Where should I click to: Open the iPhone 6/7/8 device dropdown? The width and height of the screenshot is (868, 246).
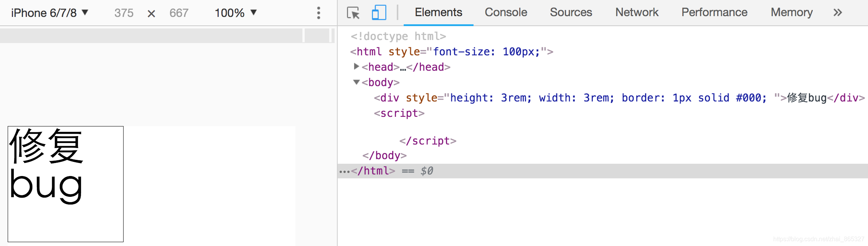50,13
